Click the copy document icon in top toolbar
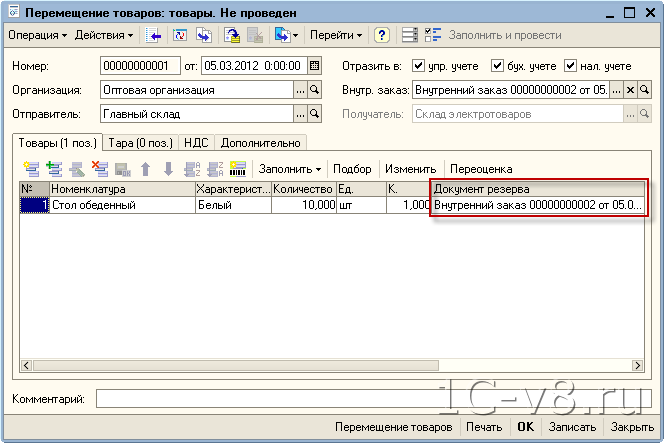Viewport: 664px width, 443px height. coord(204,35)
